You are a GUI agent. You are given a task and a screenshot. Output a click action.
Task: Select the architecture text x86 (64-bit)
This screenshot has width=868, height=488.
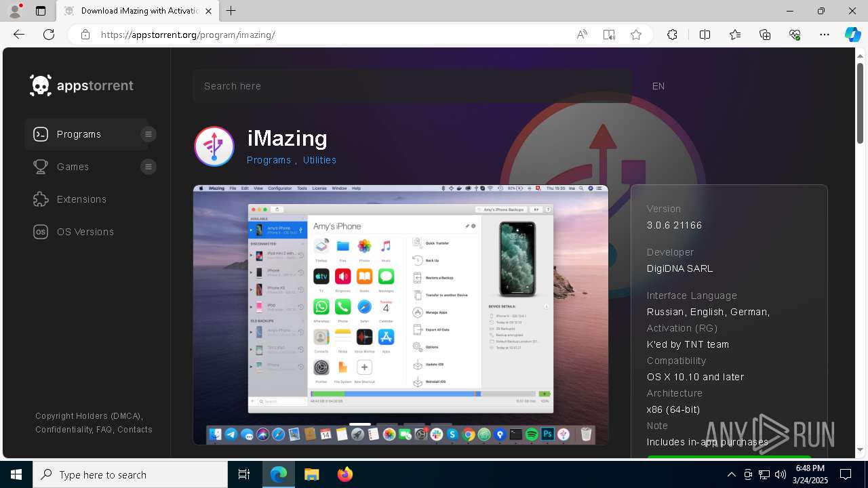pyautogui.click(x=673, y=409)
